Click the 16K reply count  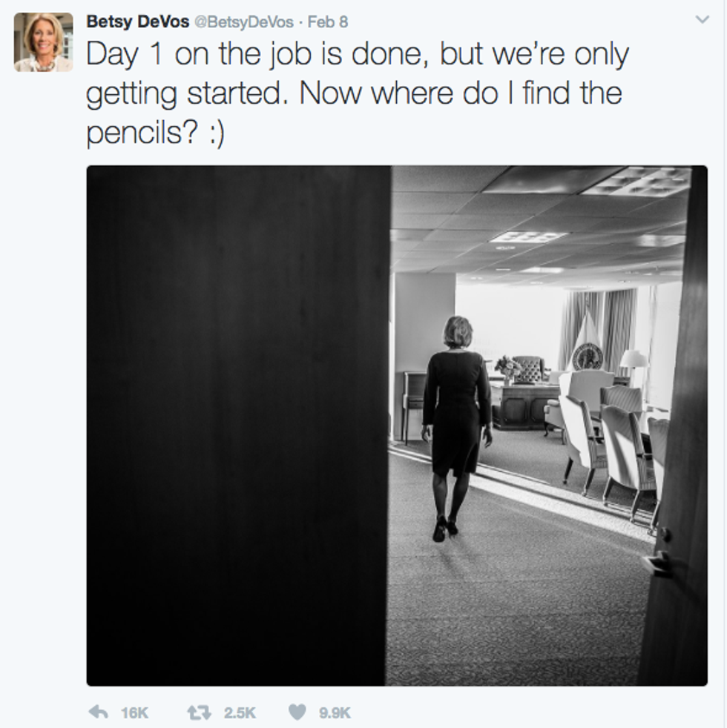[x=134, y=712]
